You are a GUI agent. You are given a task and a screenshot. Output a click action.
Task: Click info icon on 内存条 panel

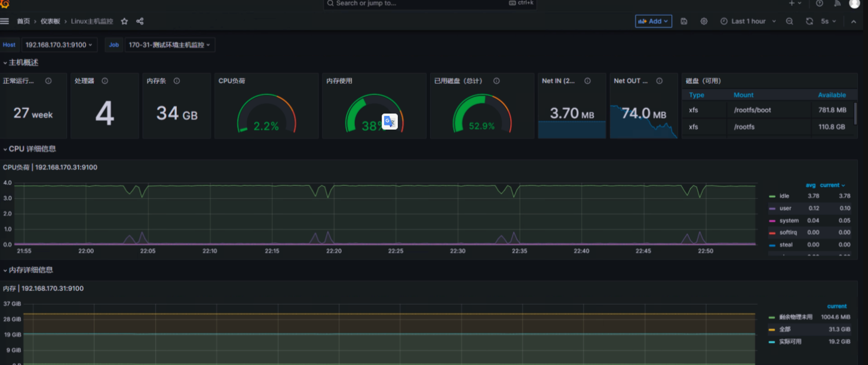pos(176,81)
